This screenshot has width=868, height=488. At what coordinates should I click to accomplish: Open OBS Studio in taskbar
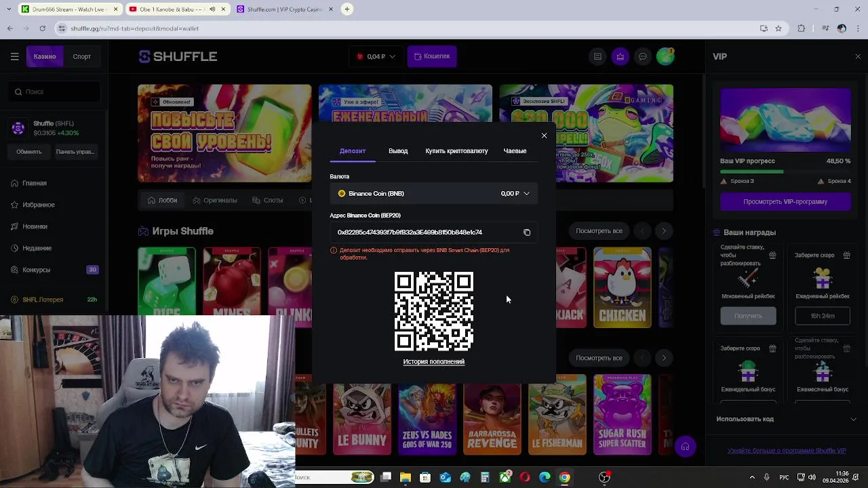pyautogui.click(x=604, y=478)
